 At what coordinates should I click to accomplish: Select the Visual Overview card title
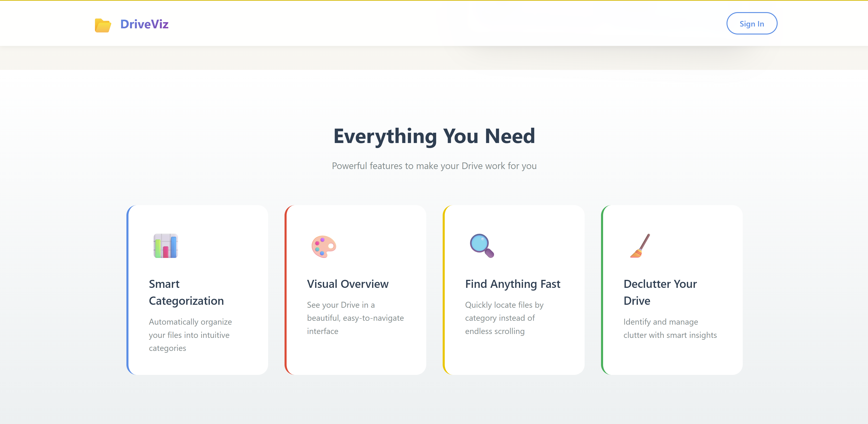point(347,284)
